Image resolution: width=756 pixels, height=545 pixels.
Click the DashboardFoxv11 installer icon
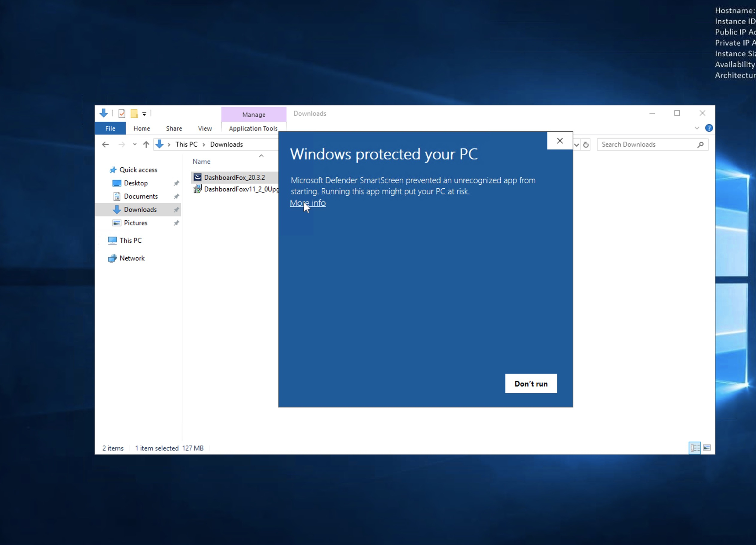coord(197,189)
